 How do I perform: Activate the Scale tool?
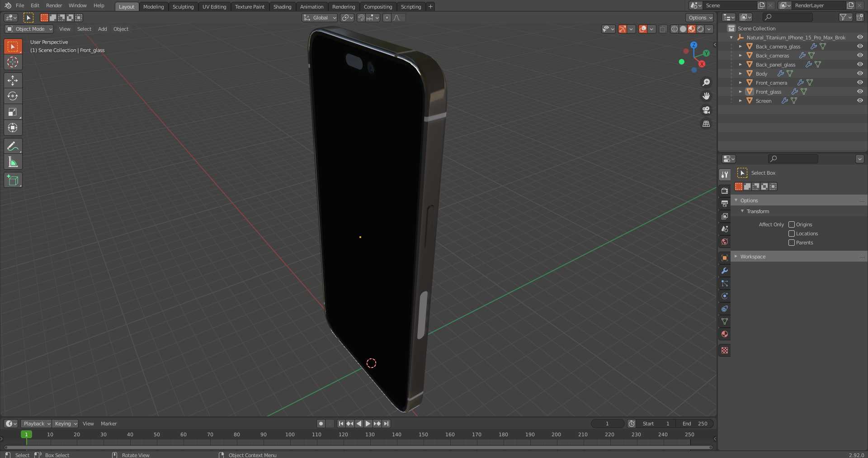13,112
